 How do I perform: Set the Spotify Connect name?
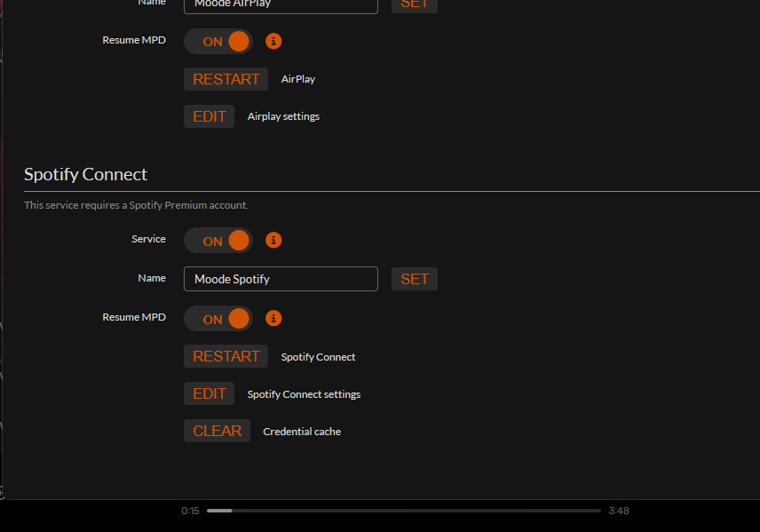click(x=415, y=279)
